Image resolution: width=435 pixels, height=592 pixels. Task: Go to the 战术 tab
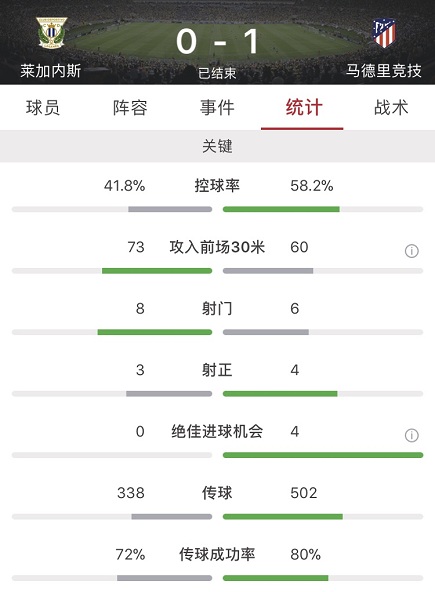pos(391,108)
